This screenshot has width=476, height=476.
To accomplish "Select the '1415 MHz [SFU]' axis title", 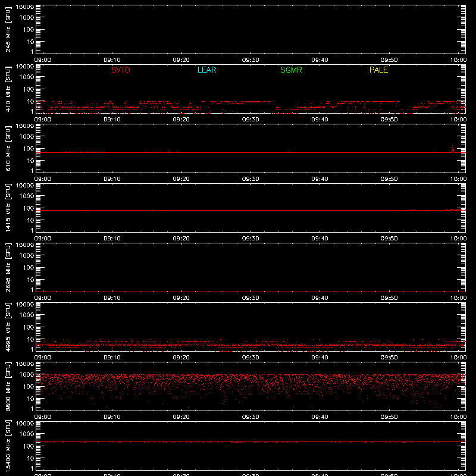I will coord(8,208).
